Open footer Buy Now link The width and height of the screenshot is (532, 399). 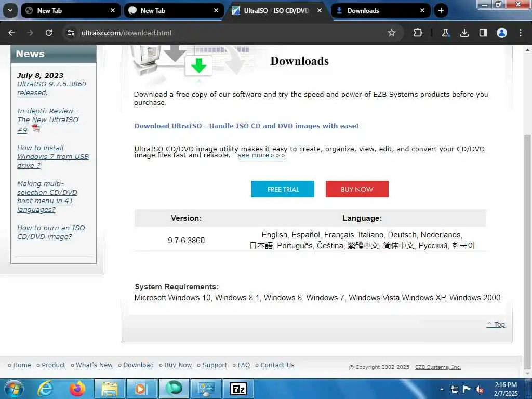(x=178, y=365)
